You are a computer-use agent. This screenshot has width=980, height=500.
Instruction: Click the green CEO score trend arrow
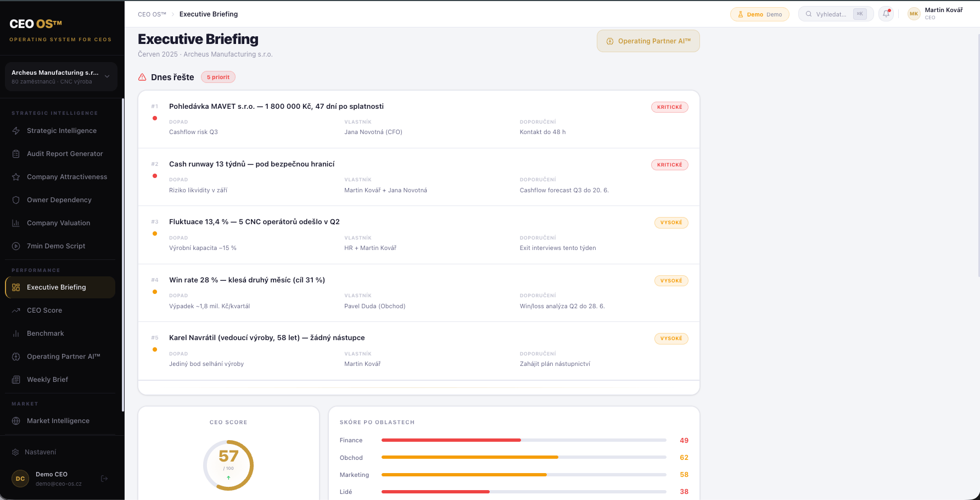point(228,478)
